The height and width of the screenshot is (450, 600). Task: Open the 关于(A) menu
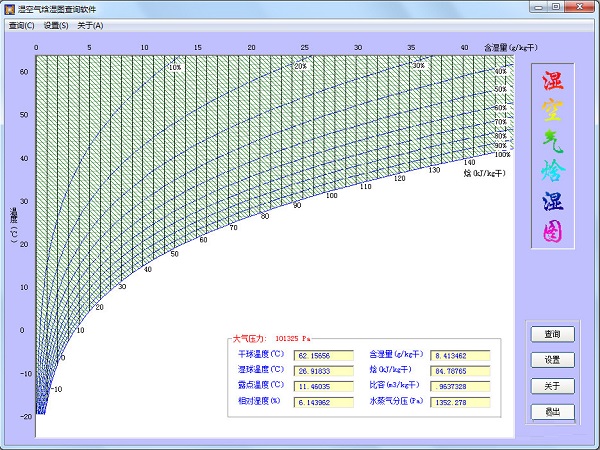(x=90, y=25)
